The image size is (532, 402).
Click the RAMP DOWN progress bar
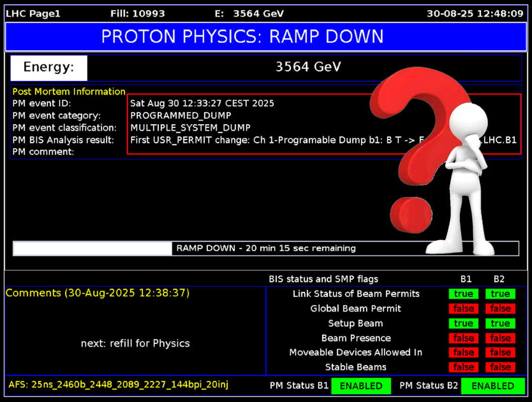pos(265,248)
